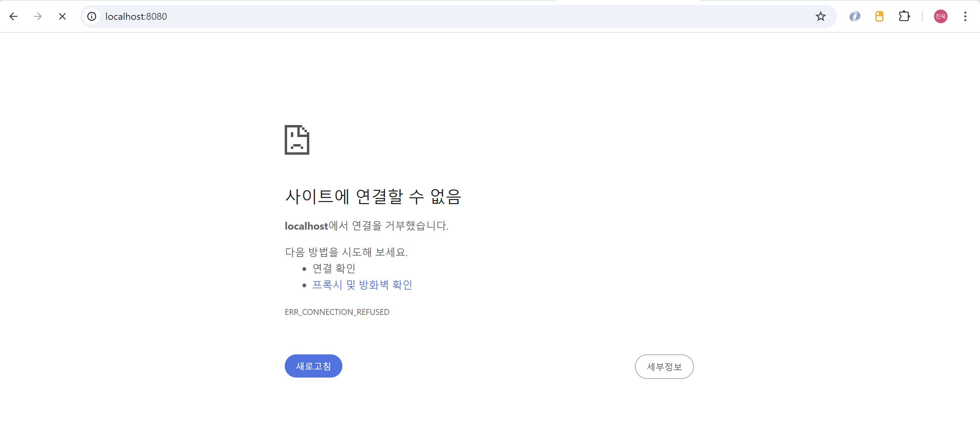Click the 새로고침 reload button
Image resolution: width=980 pixels, height=444 pixels.
tap(313, 366)
